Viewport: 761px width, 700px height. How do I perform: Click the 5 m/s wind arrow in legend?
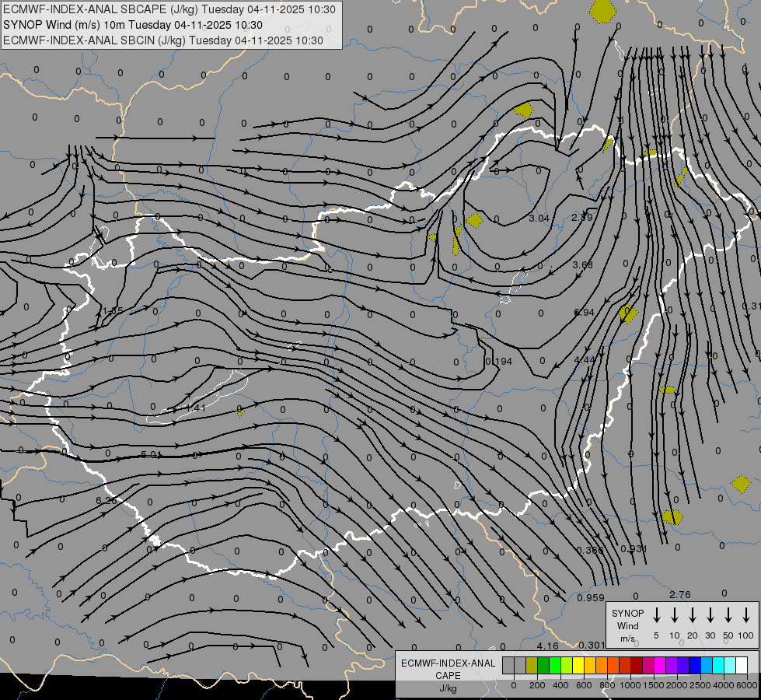point(657,615)
